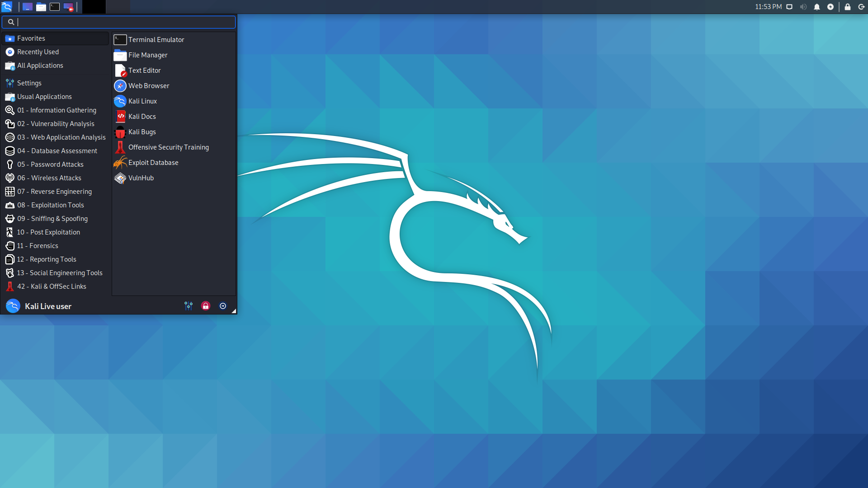Launch Terminal Emulator from favorites
This screenshot has width=868, height=488.
tap(174, 40)
